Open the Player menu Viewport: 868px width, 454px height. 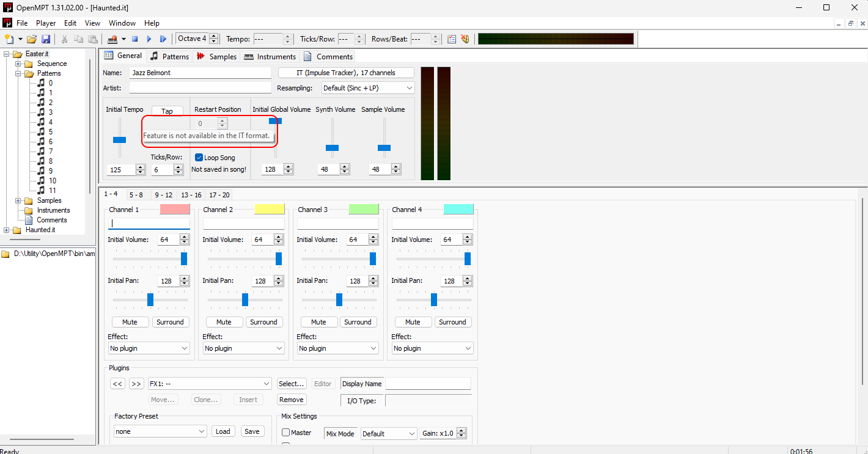(x=46, y=23)
